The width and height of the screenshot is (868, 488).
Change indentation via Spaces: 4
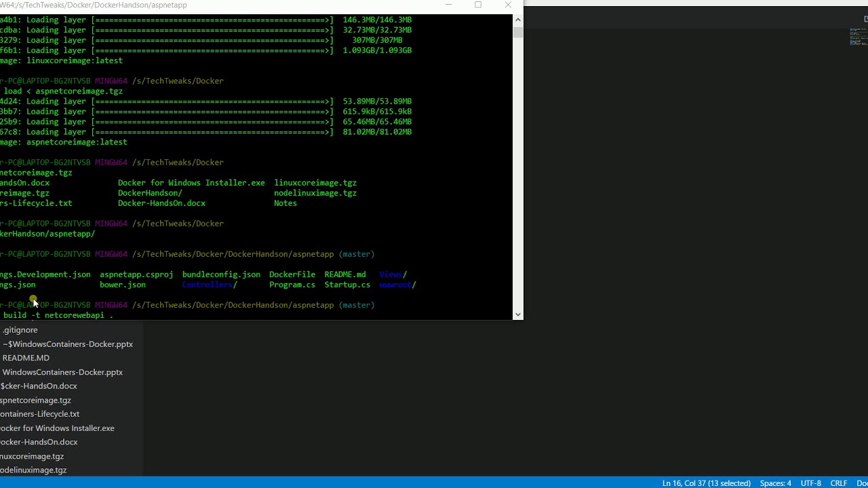pos(776,483)
